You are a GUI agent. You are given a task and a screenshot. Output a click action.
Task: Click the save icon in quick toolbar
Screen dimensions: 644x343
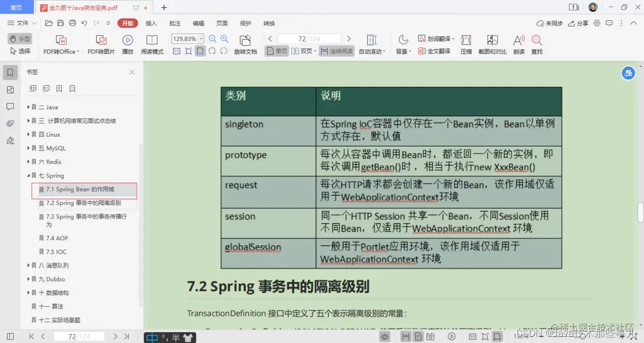(x=61, y=23)
